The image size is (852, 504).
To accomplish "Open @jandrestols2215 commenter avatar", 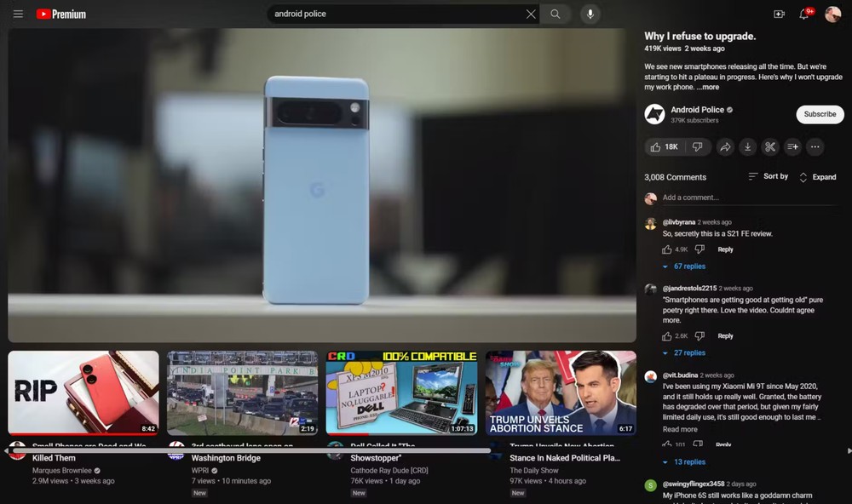I will pyautogui.click(x=650, y=289).
